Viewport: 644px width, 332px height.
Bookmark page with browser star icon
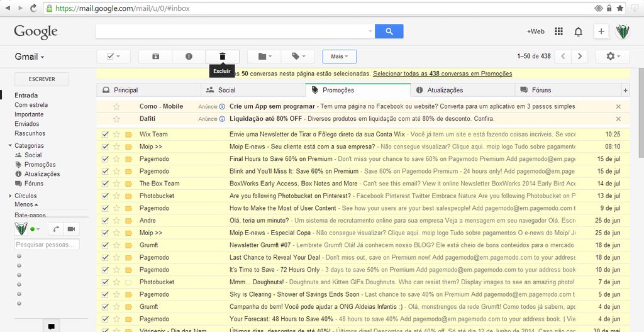click(620, 8)
